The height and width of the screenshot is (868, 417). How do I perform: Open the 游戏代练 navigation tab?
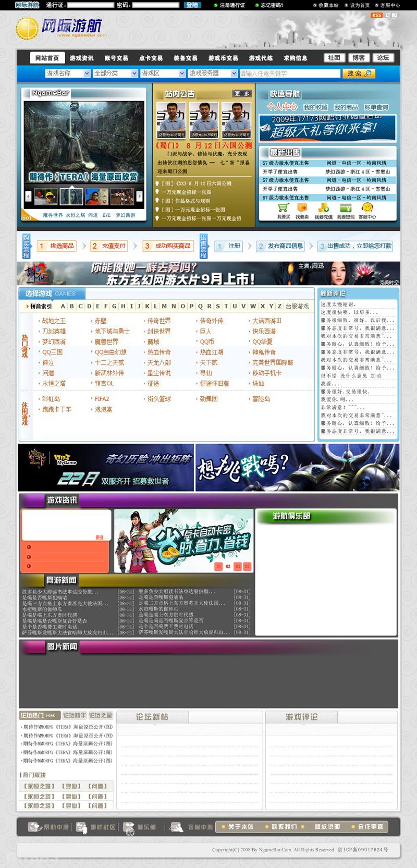click(x=261, y=58)
